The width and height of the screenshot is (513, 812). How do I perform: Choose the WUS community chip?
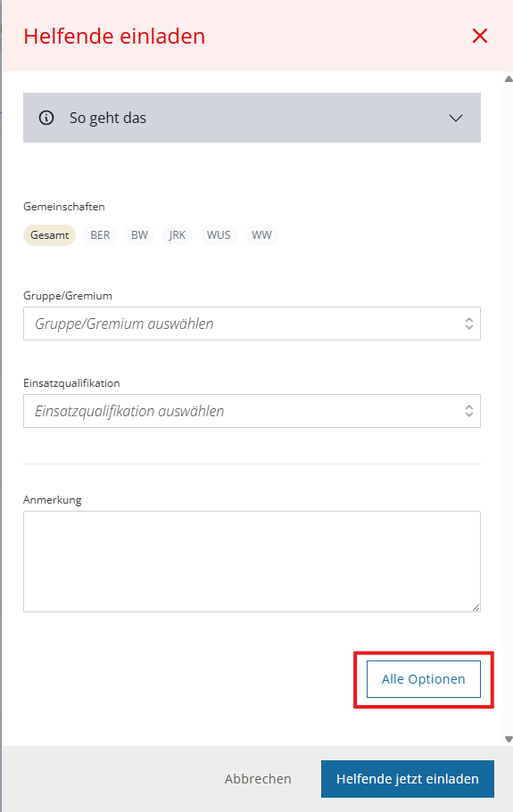pyautogui.click(x=219, y=235)
